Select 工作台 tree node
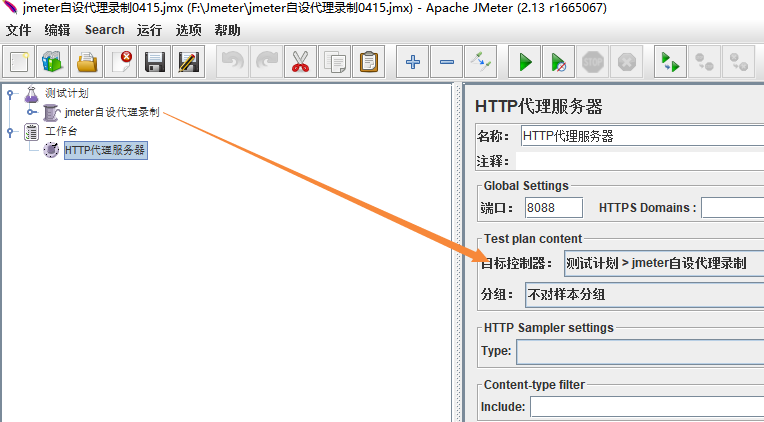 (61, 131)
